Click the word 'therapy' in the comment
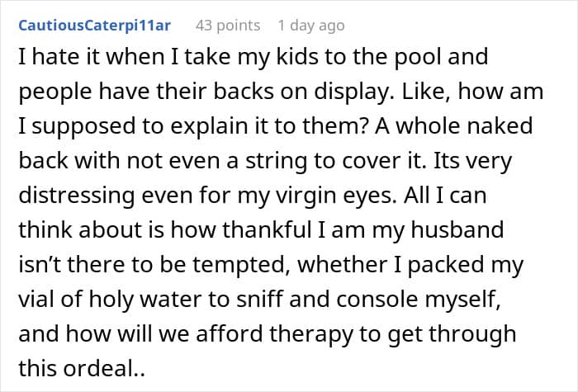Image resolution: width=578 pixels, height=392 pixels. pos(311,334)
